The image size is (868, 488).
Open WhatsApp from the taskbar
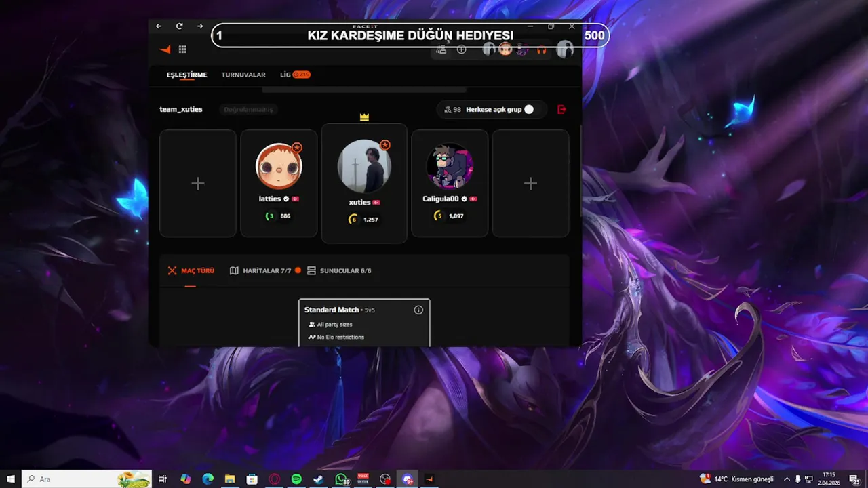341,479
